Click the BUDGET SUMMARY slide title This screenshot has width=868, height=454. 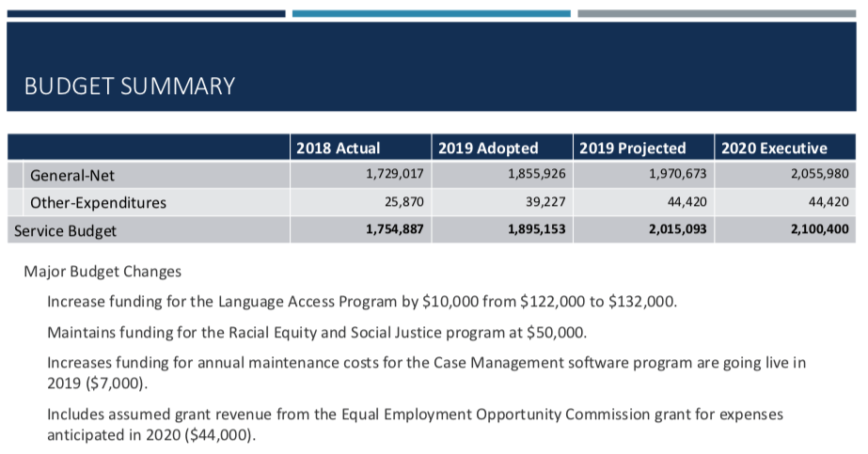(130, 86)
